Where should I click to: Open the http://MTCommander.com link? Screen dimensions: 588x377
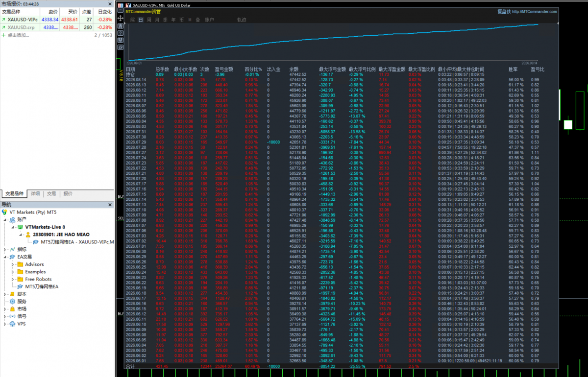[x=534, y=11]
